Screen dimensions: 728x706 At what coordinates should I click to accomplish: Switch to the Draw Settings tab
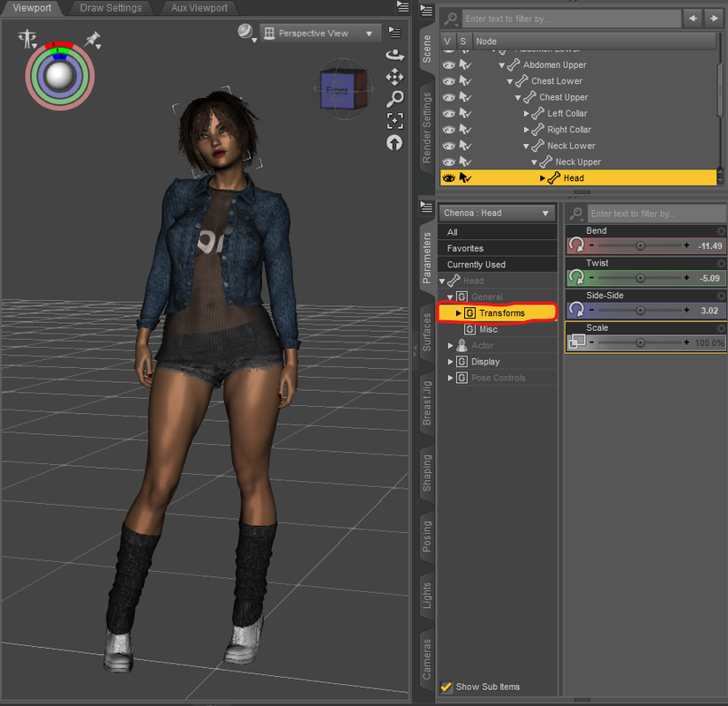click(111, 8)
